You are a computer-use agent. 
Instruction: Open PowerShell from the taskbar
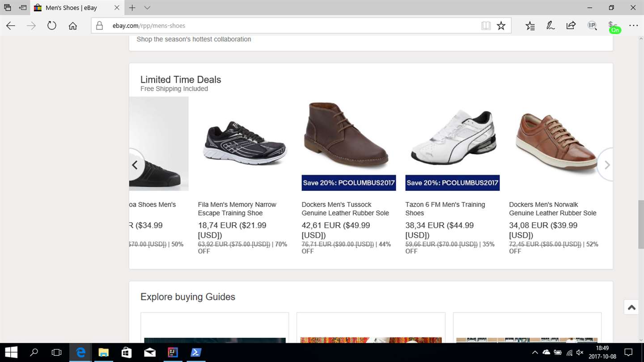click(x=196, y=352)
